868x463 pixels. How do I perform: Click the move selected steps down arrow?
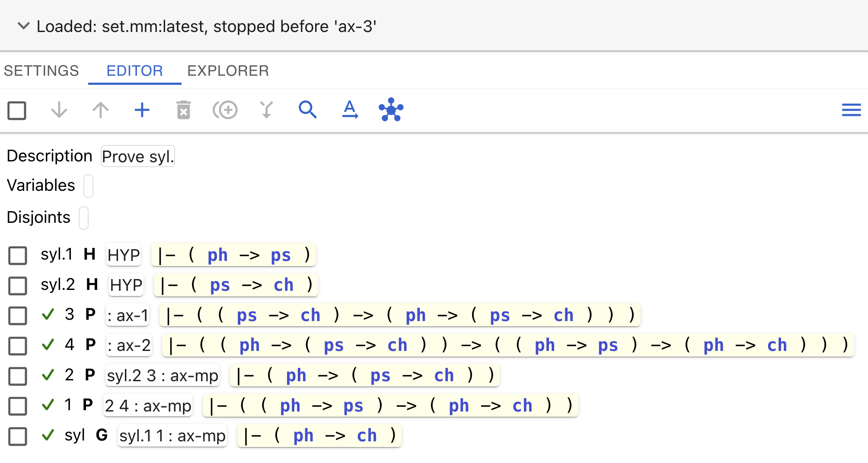coord(59,110)
